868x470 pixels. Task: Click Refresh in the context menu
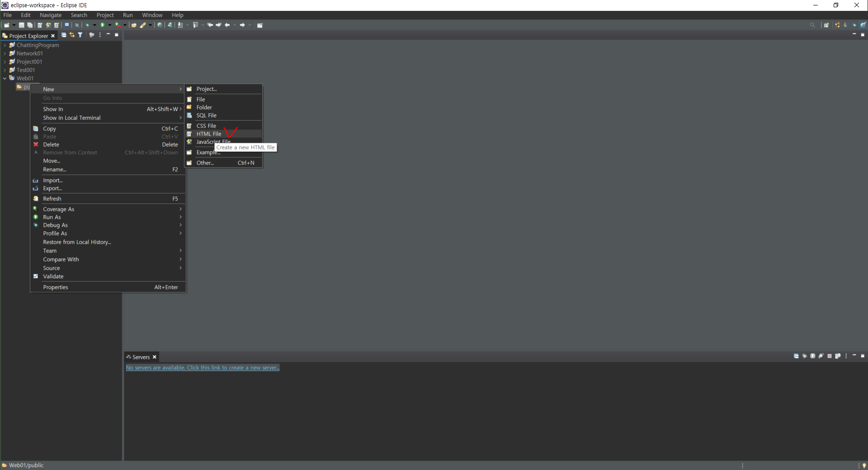pos(108,199)
